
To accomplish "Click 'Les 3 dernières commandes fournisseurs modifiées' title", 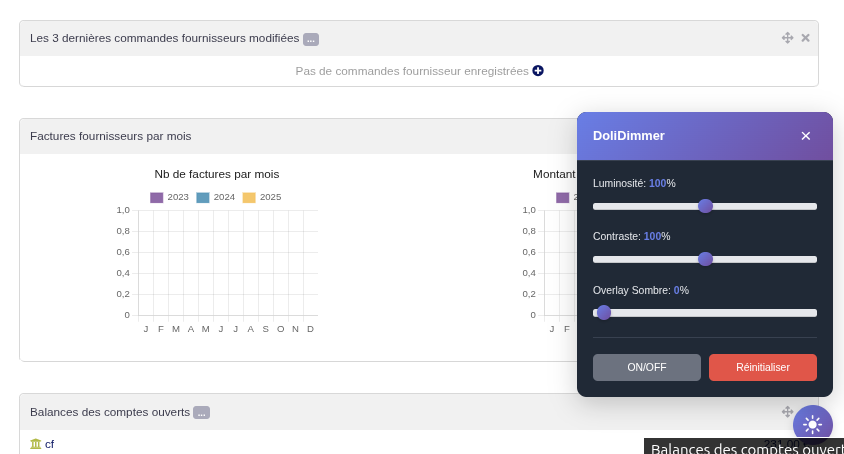I will point(165,38).
